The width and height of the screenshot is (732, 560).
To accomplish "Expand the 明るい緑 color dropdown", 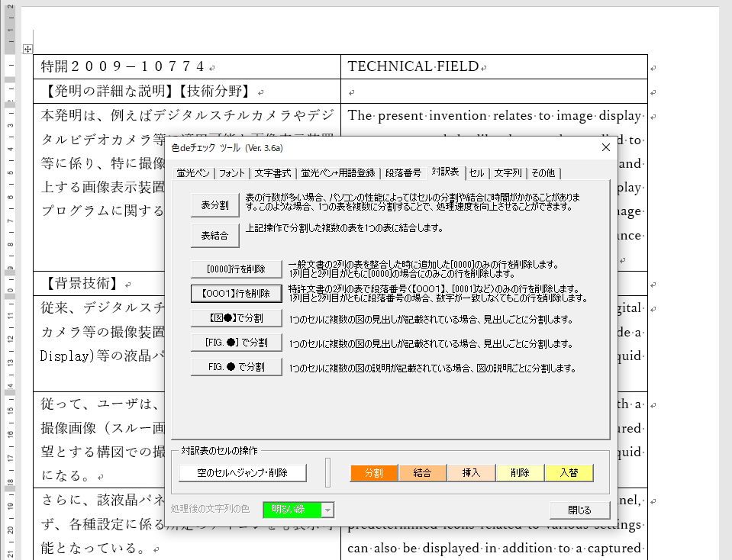I will pyautogui.click(x=328, y=510).
